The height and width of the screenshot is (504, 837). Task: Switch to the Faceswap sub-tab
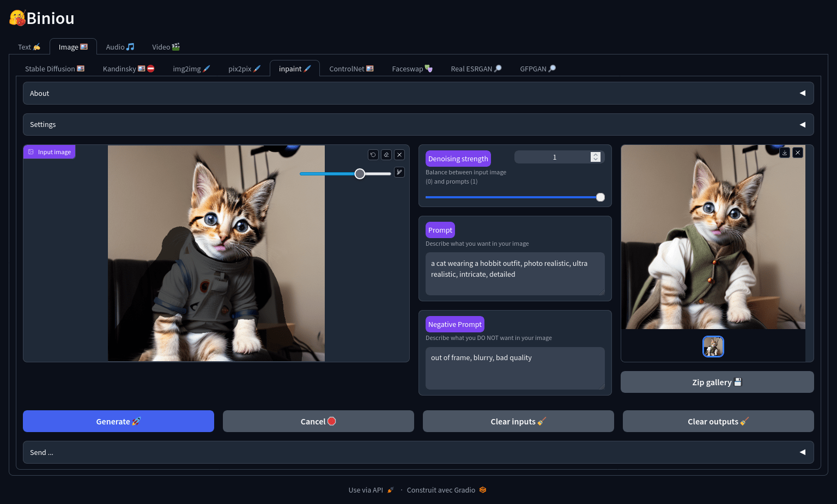pyautogui.click(x=412, y=69)
